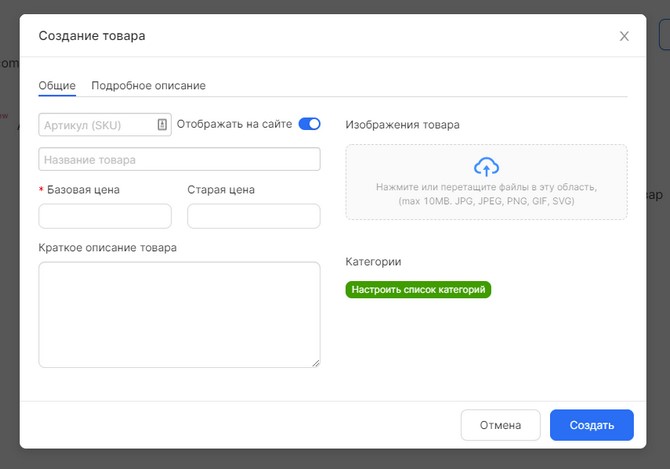Click the upload area hint text
The width and height of the screenshot is (670, 469).
click(x=486, y=194)
